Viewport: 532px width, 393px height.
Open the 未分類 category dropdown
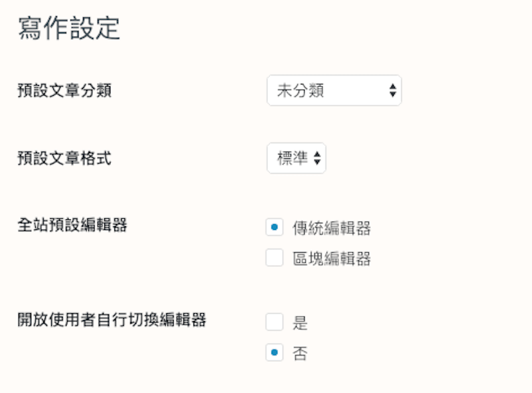[x=334, y=90]
